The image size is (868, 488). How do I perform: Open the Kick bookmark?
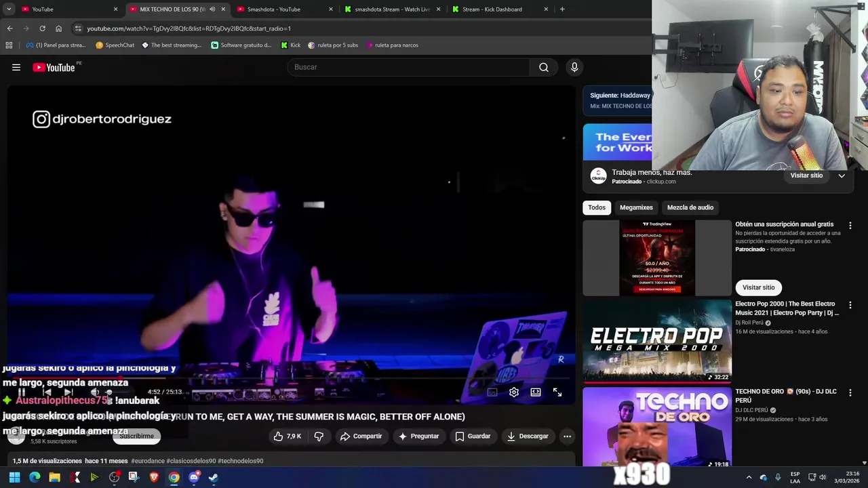coord(291,45)
